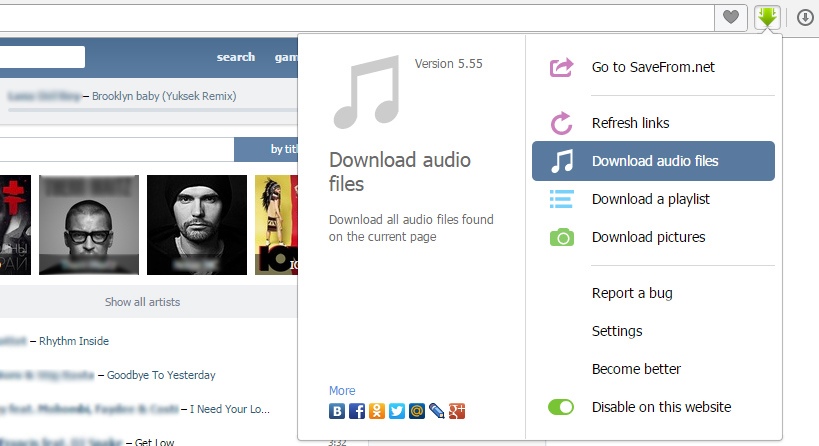Share via the Odnoklassniki orange icon
The image size is (819, 446).
coord(377,411)
